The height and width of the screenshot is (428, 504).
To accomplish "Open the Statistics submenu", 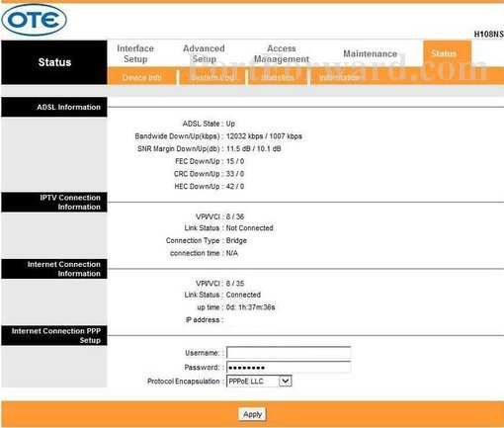I will coord(278,78).
